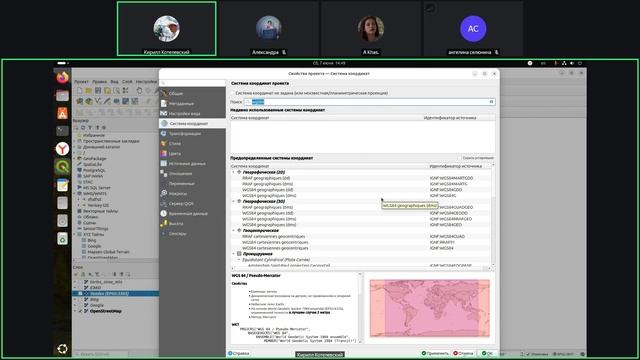Click the Временные данные clock icon
This screenshot has height=360, width=640.
(164, 213)
